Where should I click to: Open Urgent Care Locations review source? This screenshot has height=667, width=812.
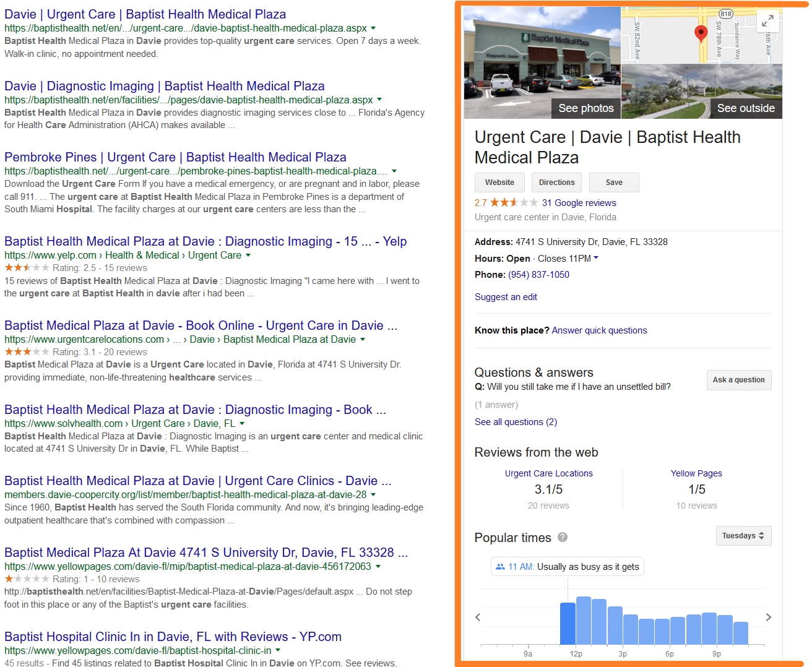click(x=548, y=473)
